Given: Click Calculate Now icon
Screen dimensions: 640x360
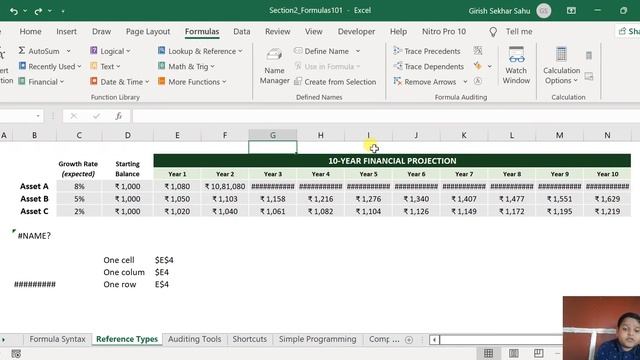Looking at the screenshot, I should (589, 56).
